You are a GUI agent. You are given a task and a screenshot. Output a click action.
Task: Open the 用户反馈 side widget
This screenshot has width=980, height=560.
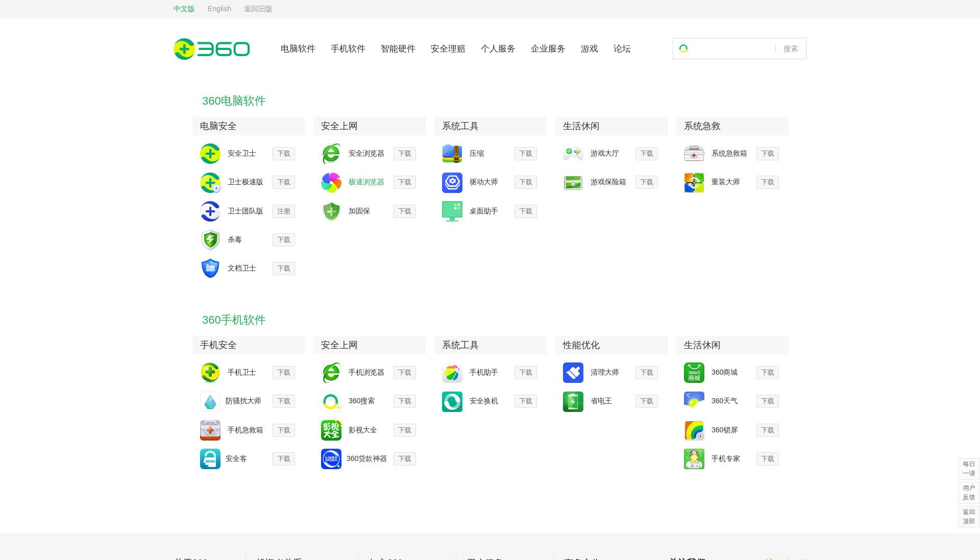969,493
